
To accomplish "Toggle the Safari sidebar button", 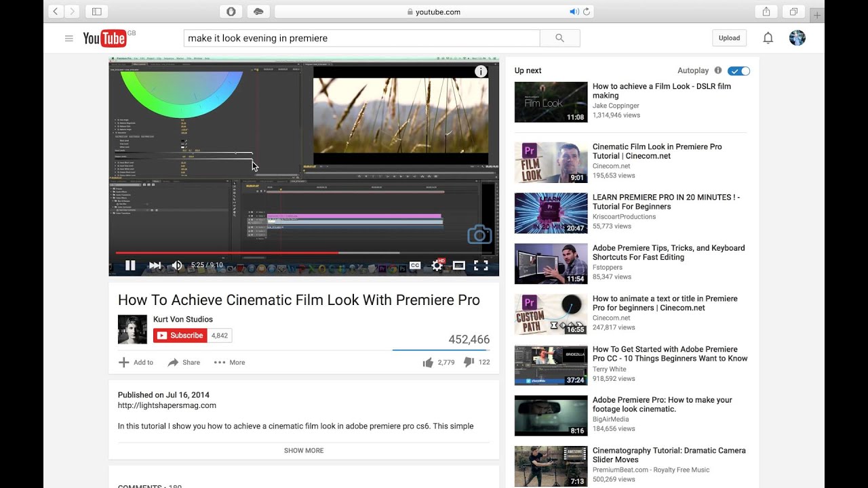I will tap(96, 12).
